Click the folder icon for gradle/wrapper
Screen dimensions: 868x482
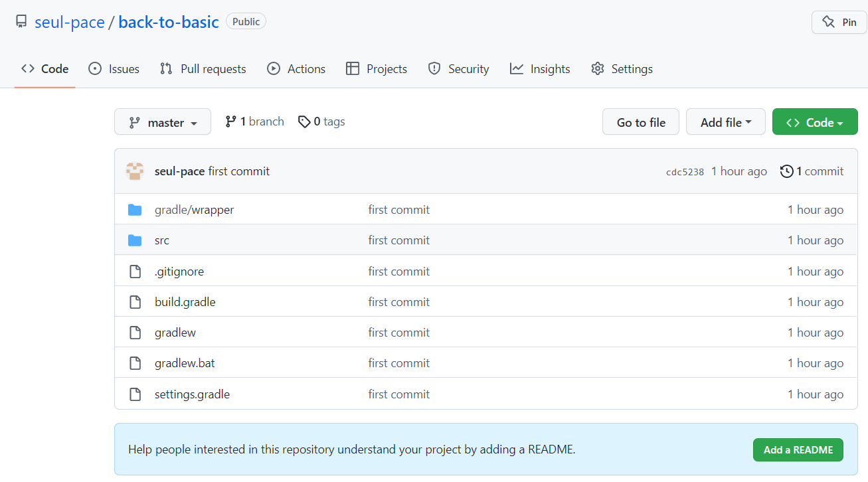pyautogui.click(x=135, y=210)
